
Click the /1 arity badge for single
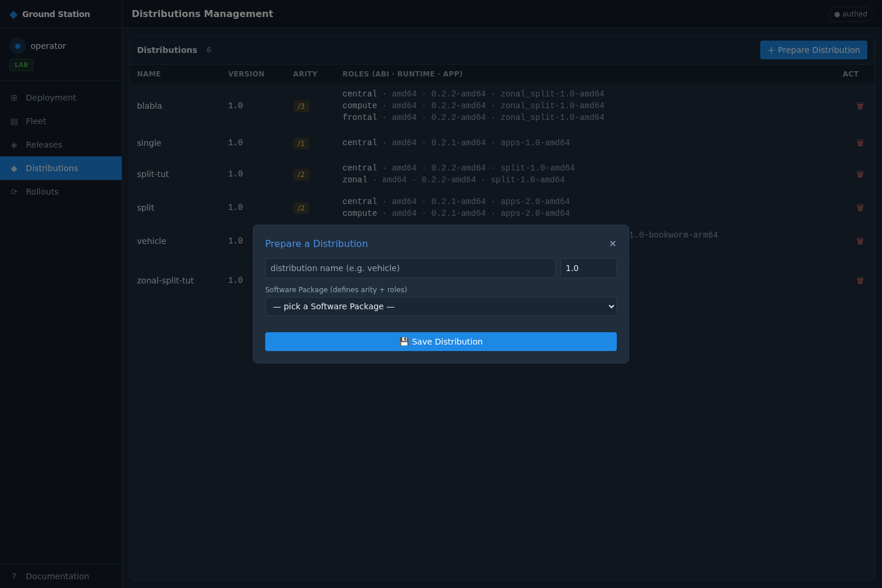(301, 143)
